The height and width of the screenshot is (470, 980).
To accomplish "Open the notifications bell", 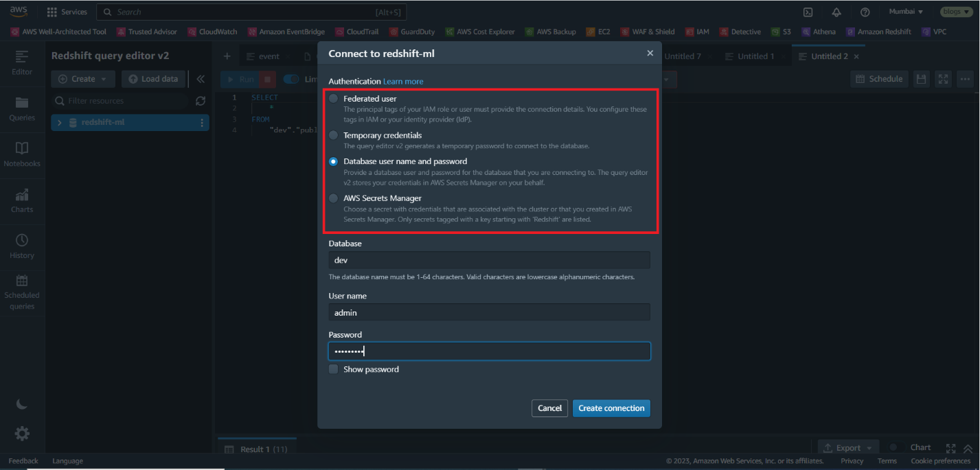I will 836,12.
